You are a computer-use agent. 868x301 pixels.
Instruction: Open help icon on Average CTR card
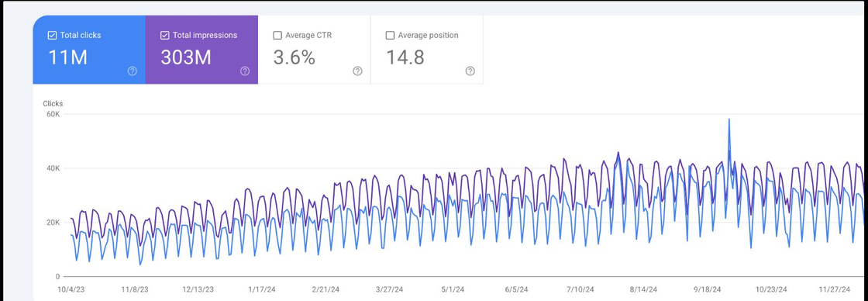pos(357,71)
